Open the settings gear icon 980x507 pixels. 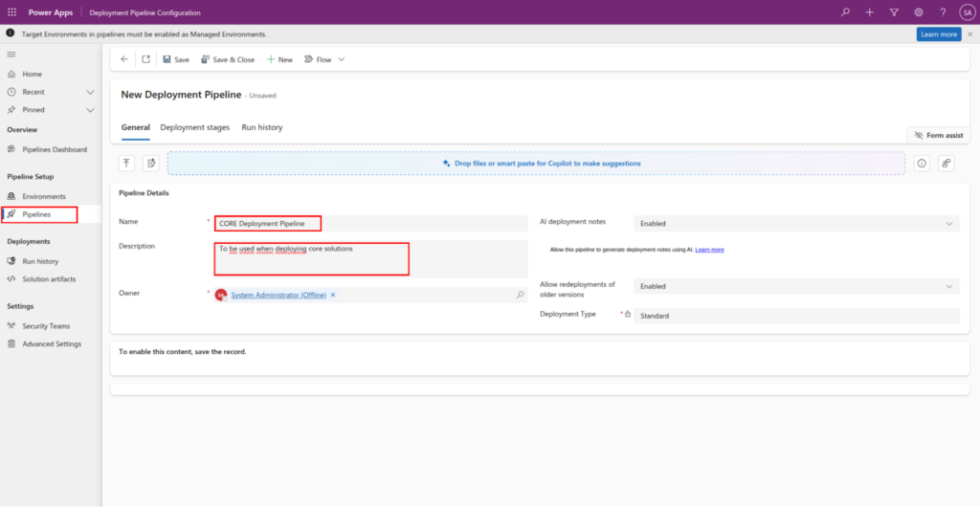(x=919, y=12)
